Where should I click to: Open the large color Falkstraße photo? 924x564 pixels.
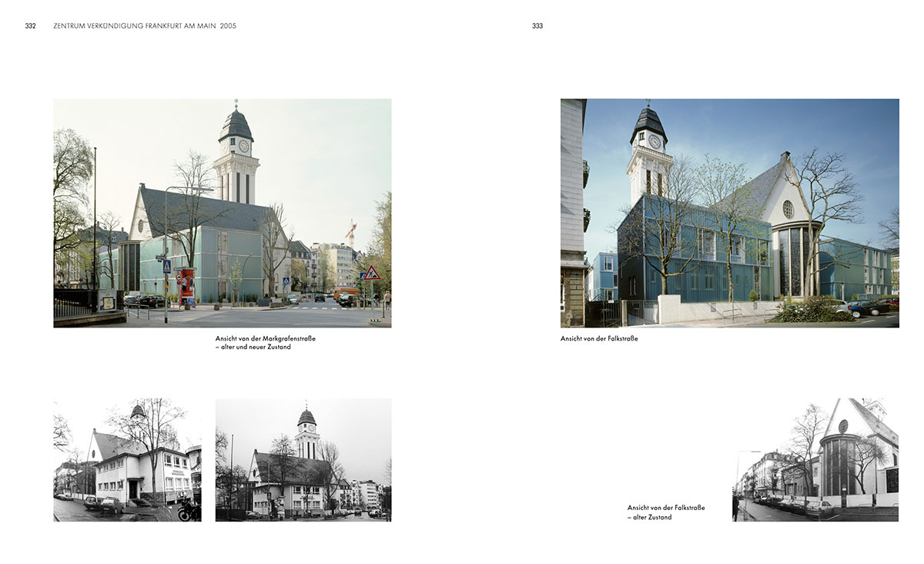[x=729, y=213]
